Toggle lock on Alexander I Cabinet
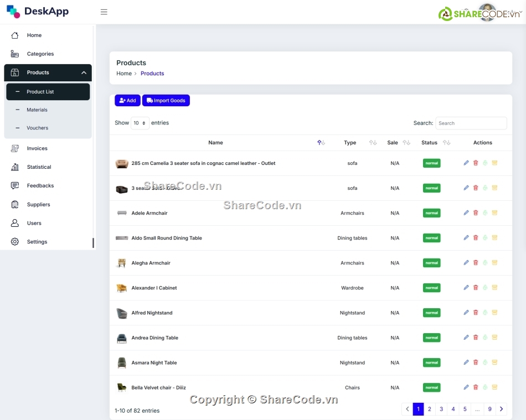 coord(485,288)
